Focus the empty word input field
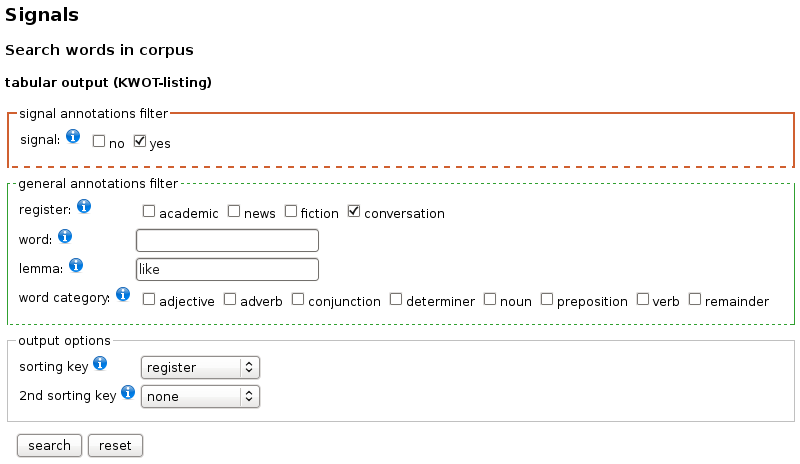The height and width of the screenshot is (464, 800). [x=227, y=240]
